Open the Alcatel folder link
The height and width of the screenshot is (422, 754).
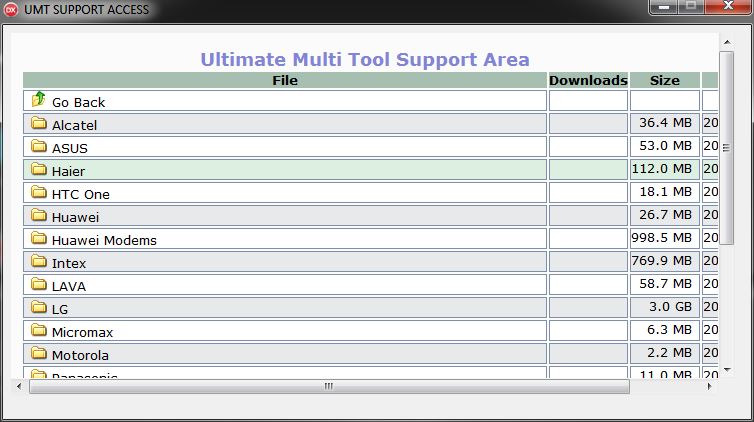click(75, 125)
